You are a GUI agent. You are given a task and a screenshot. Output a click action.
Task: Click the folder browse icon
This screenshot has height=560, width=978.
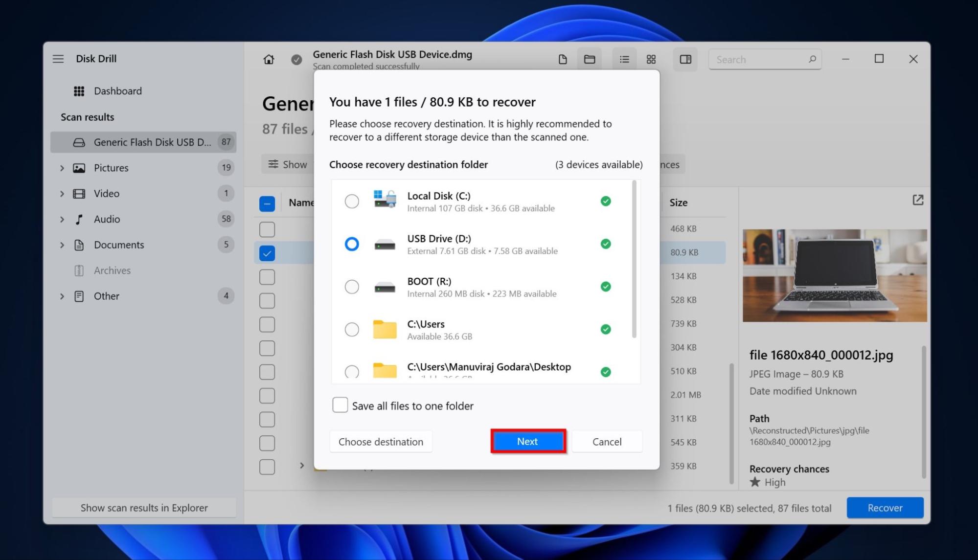(x=589, y=58)
